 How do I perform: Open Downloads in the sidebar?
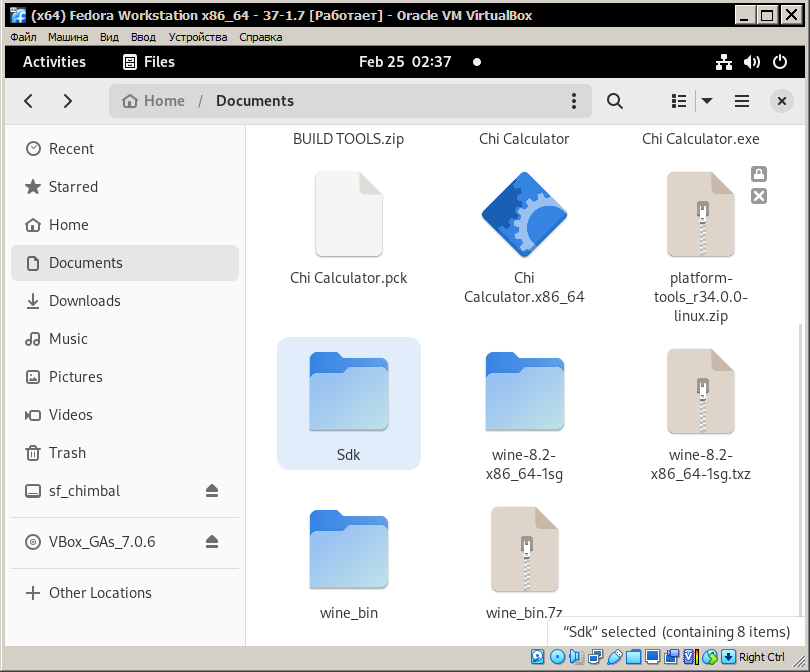point(124,301)
